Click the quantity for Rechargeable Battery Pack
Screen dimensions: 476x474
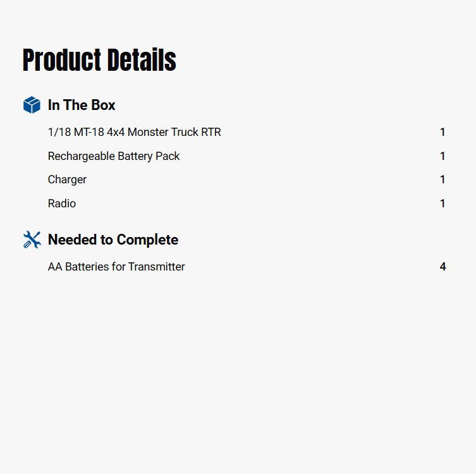(442, 156)
